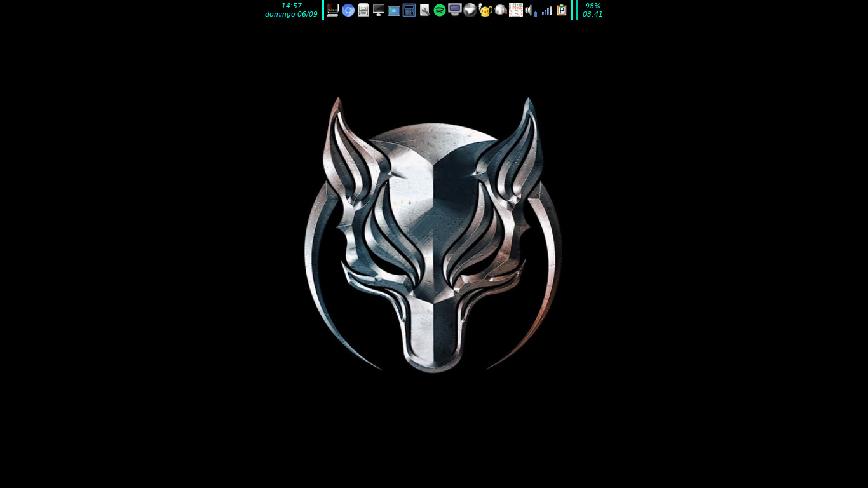Viewport: 868px width, 488px height.
Task: Open the network signal bars indicator
Action: coord(546,11)
